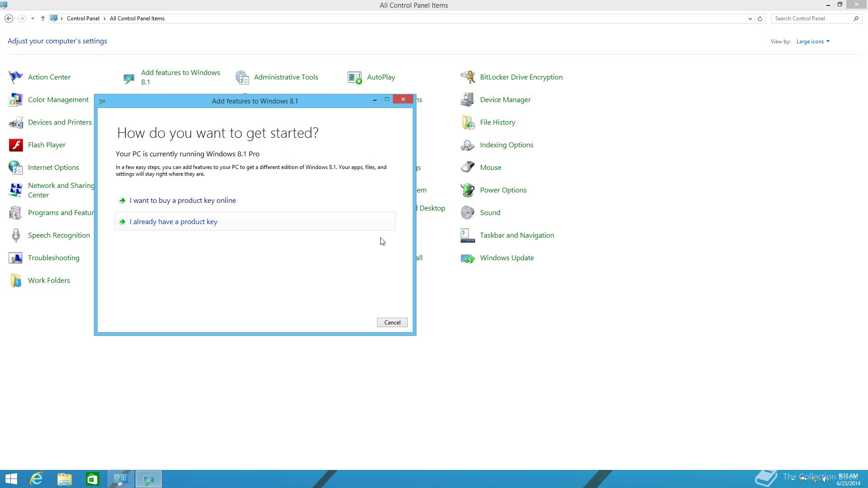
Task: Close the Add features to Windows 8.1 dialog
Action: (x=403, y=99)
